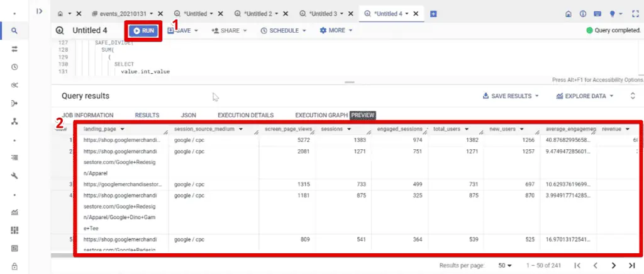Viewport: 644px width, 274px height.
Task: Open Dataform arrow icon in sidebar
Action: pos(14,103)
